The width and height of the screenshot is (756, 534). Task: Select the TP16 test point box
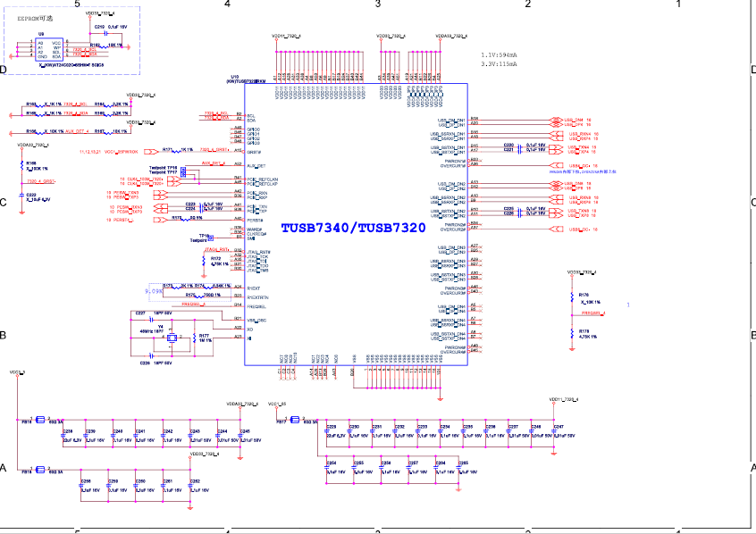click(x=183, y=169)
